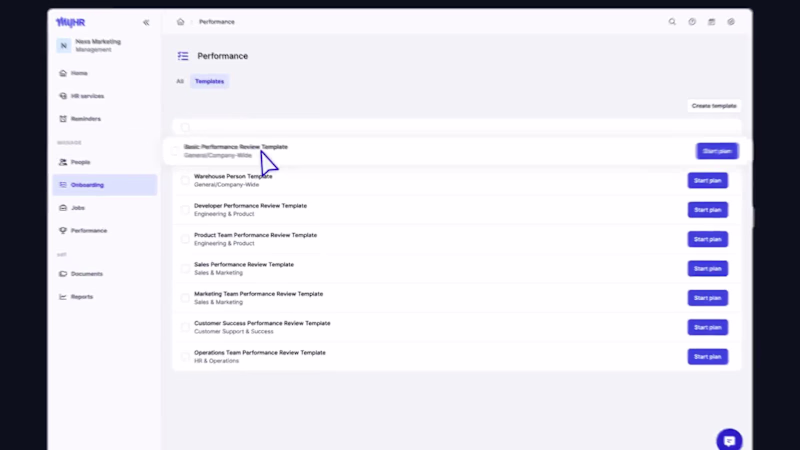Open HR services menu item label
This screenshot has height=450, width=800.
(87, 96)
